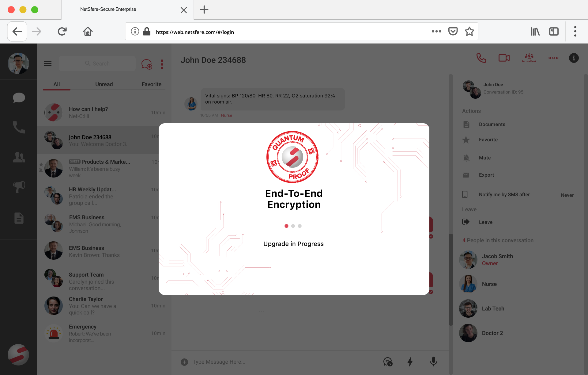The image size is (588, 375).
Task: Open the hamburger menu in chat list
Action: tap(48, 63)
